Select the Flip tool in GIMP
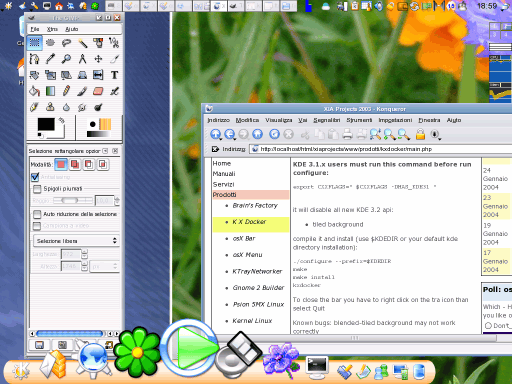 click(98, 75)
